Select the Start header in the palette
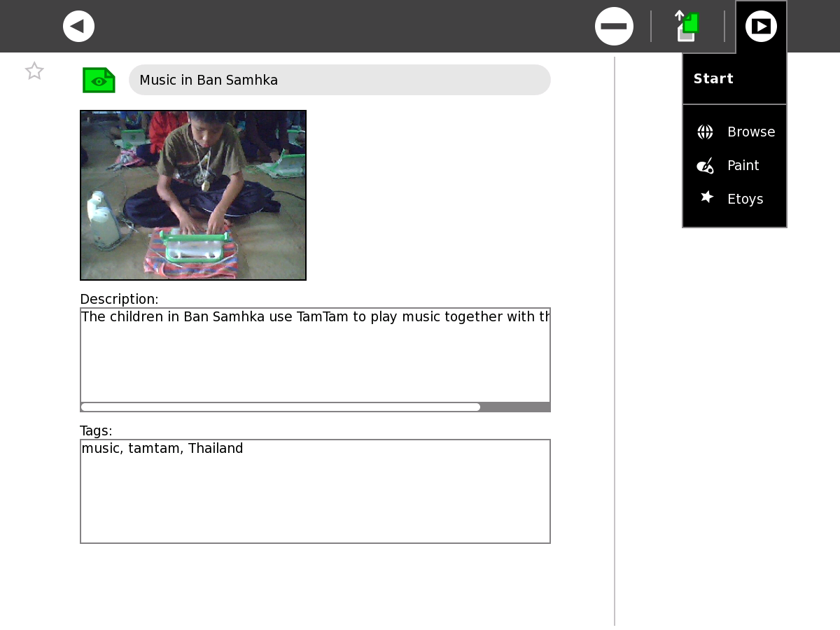The image size is (840, 630). (713, 79)
